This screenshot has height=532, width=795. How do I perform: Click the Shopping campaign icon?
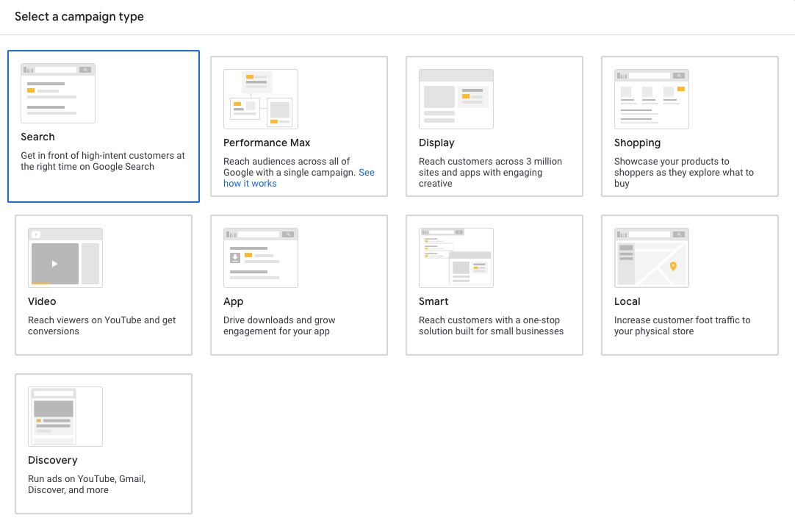point(651,98)
